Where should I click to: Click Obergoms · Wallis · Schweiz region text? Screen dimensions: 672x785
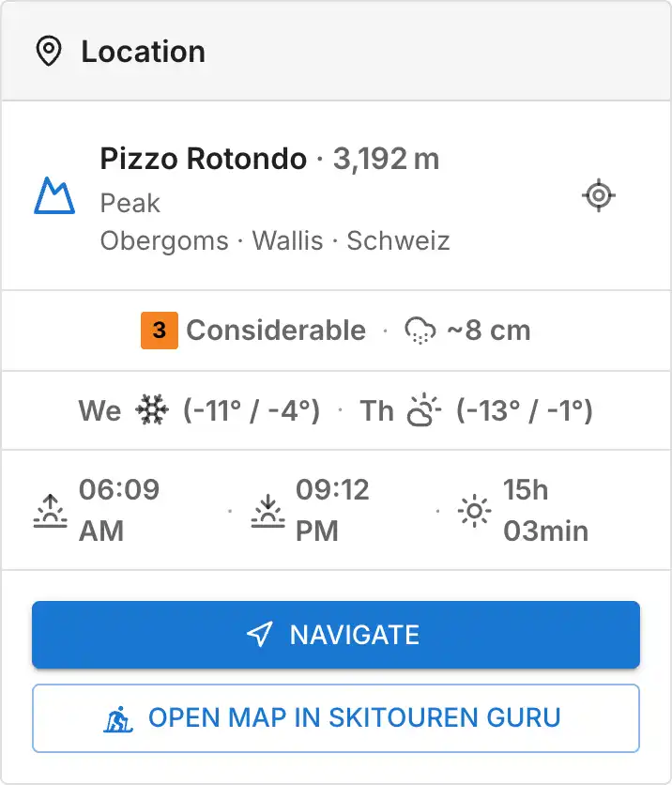tap(275, 240)
